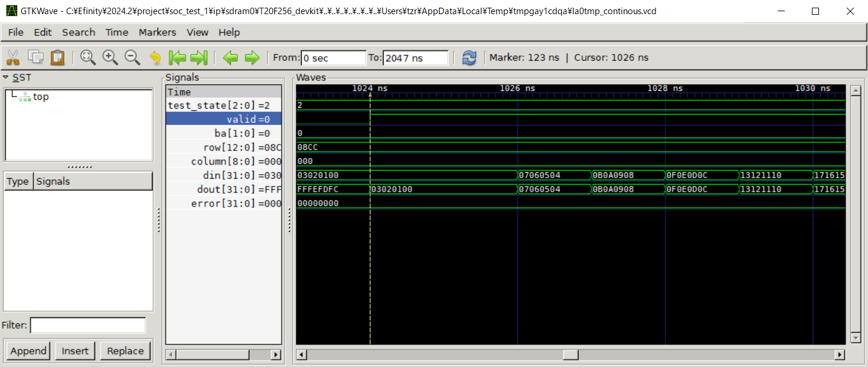Click din value 0B0A0908 in waveform

(x=614, y=175)
